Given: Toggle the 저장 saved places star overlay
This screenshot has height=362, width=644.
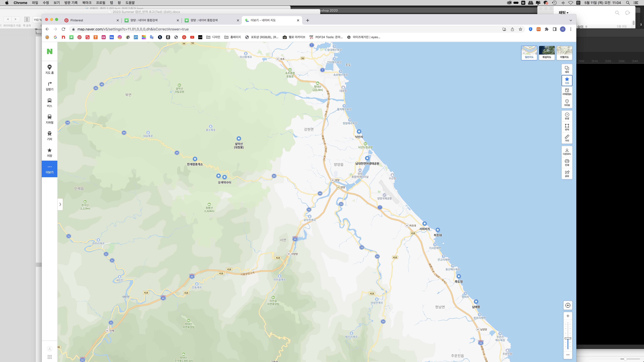Looking at the screenshot, I should point(567,80).
